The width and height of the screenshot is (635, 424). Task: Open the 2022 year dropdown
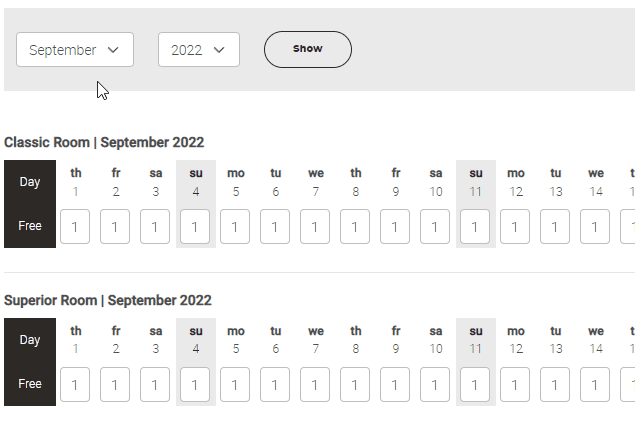coord(198,50)
